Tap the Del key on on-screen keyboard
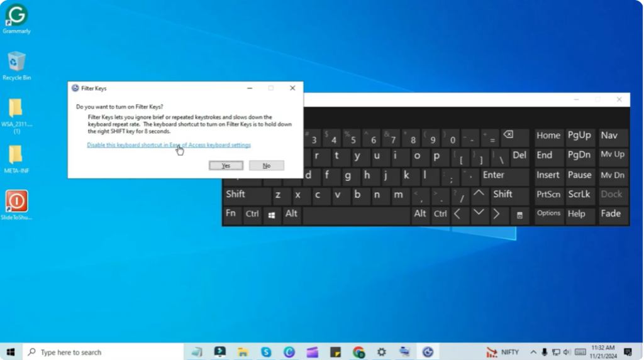Screen dimensions: 644x360 pyautogui.click(x=519, y=156)
